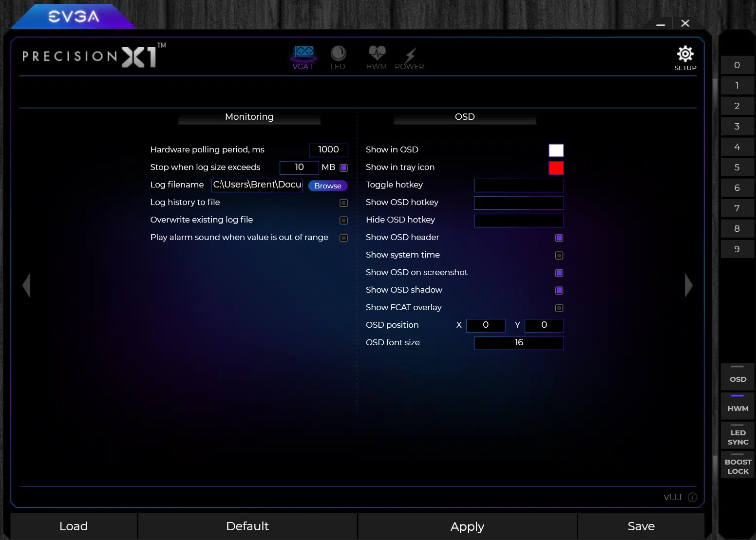756x540 pixels.
Task: Open the POWER tab
Action: (x=409, y=58)
